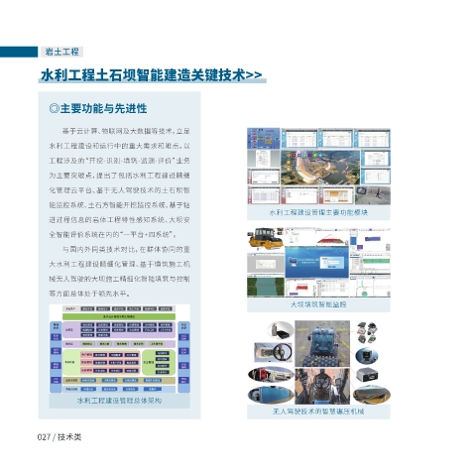Click the paragraph starting with 基于云计算
This screenshot has height=476, width=476.
[x=119, y=182]
